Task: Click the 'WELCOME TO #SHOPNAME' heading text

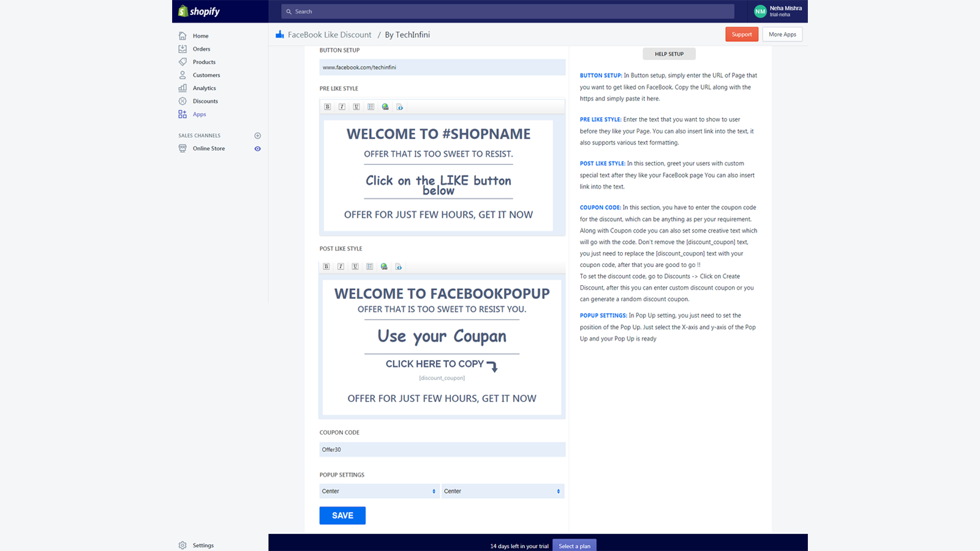Action: pos(439,134)
